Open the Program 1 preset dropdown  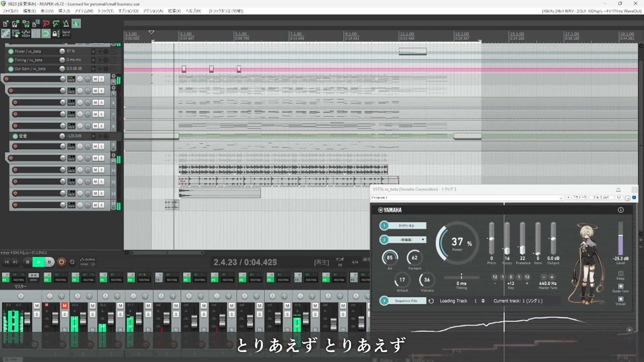click(x=561, y=198)
